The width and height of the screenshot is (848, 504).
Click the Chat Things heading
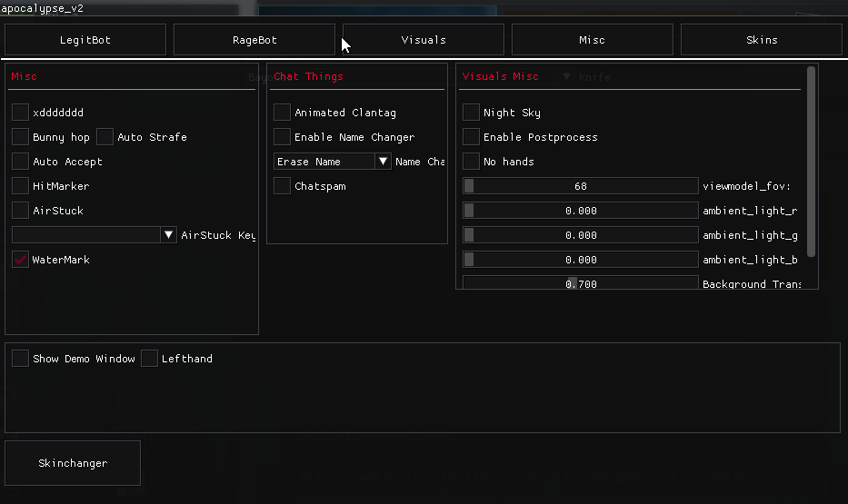308,76
